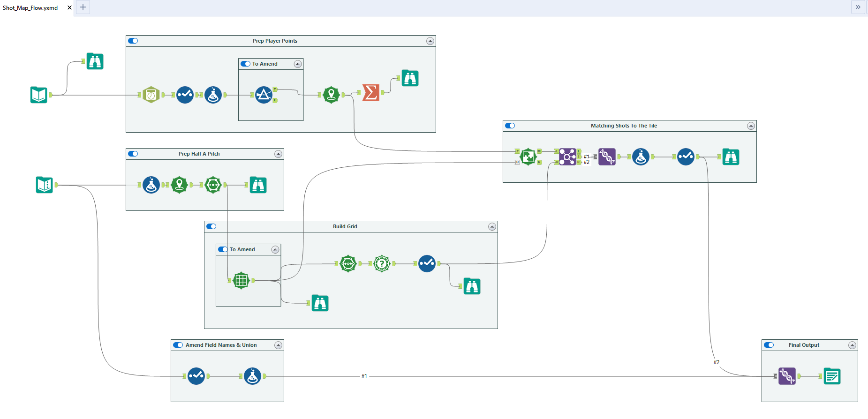Click the Spatial Info tool in Build Grid

coord(382,263)
